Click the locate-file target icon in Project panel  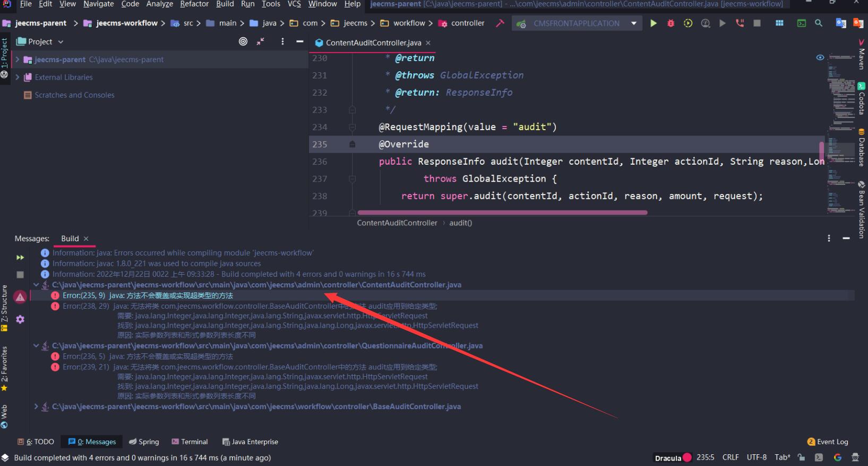click(243, 41)
